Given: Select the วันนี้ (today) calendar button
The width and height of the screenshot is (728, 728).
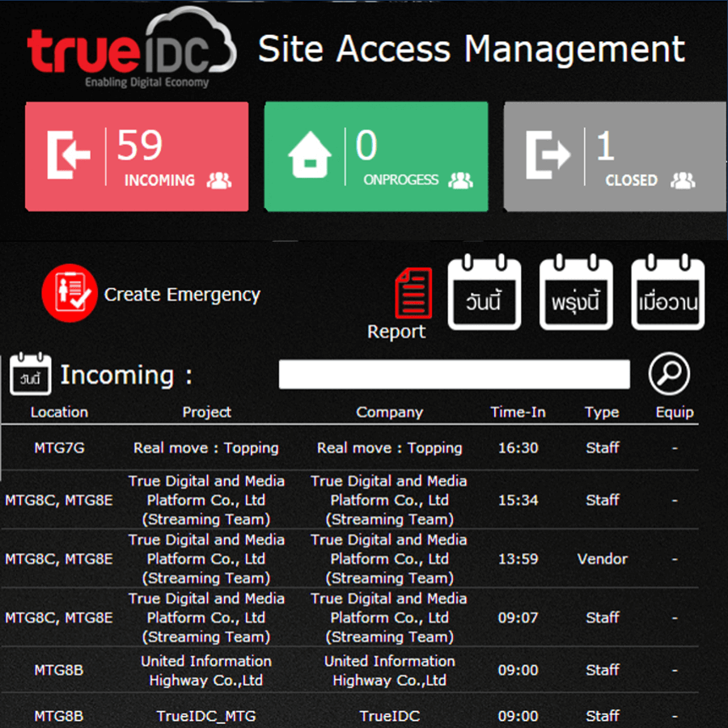Looking at the screenshot, I should click(x=485, y=292).
